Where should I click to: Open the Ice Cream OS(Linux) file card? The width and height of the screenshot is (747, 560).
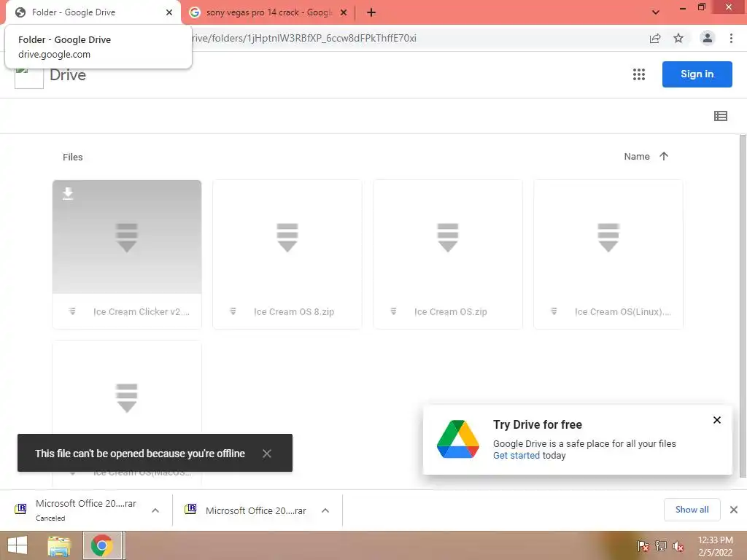(x=608, y=254)
